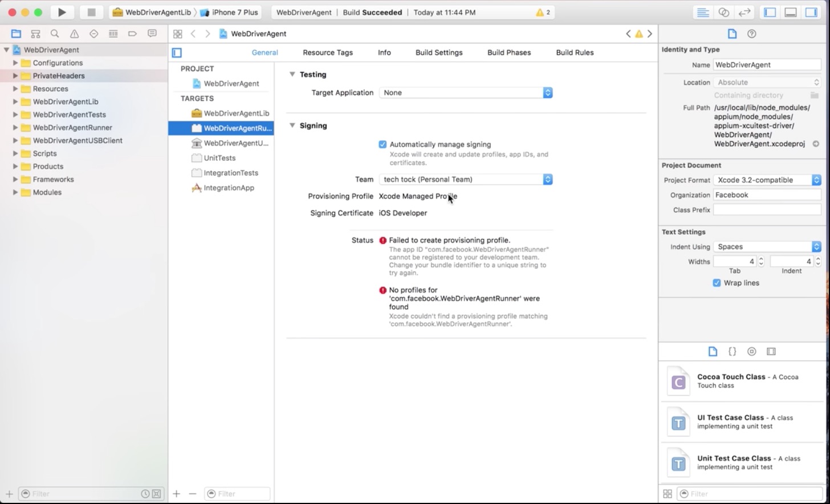Expand the Configurations folder

pyautogui.click(x=15, y=63)
